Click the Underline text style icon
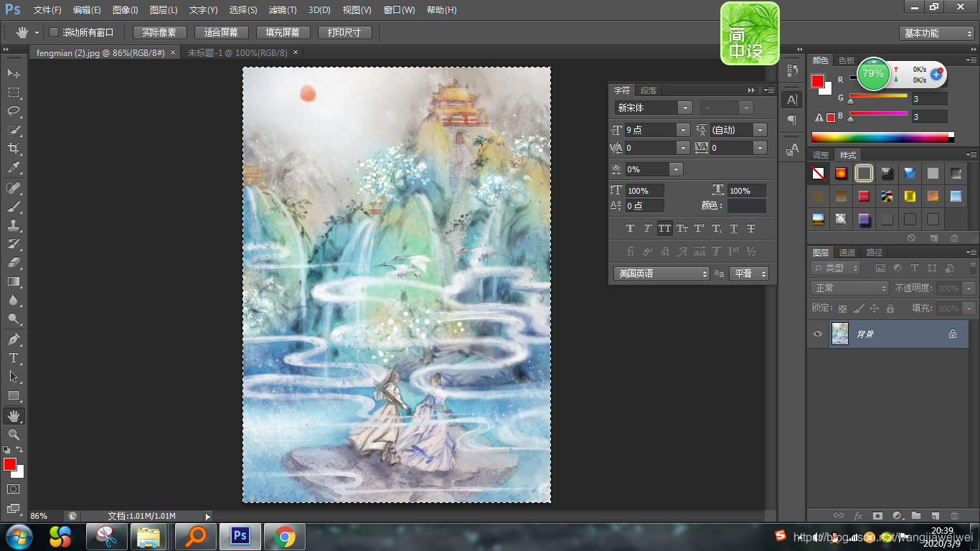Image resolution: width=980 pixels, height=551 pixels. tap(734, 229)
